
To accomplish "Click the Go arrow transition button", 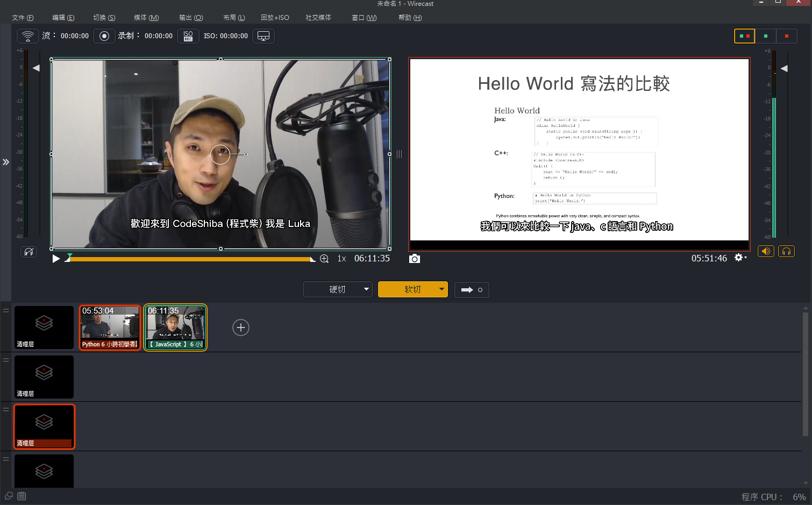I will (x=472, y=290).
